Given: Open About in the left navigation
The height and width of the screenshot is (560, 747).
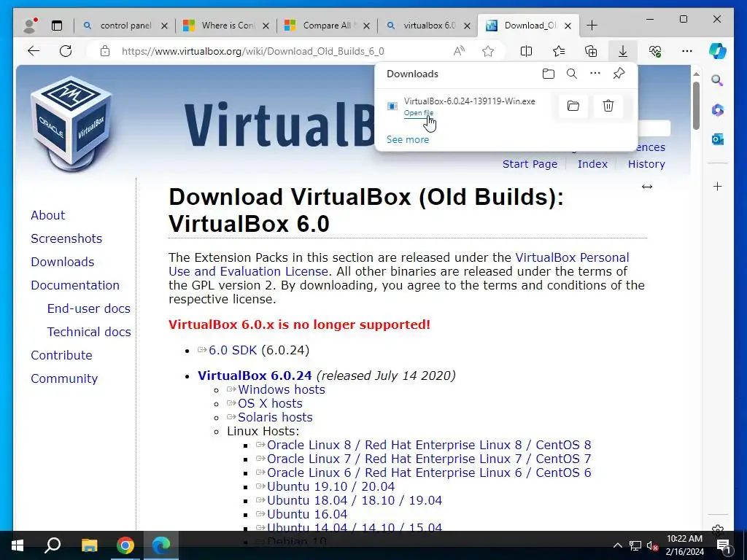Looking at the screenshot, I should pyautogui.click(x=47, y=215).
